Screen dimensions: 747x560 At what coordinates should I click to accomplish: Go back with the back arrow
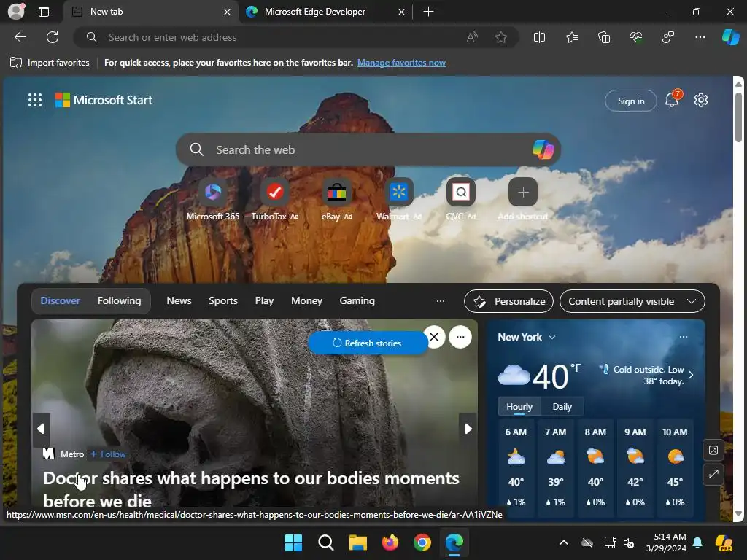[x=20, y=37]
